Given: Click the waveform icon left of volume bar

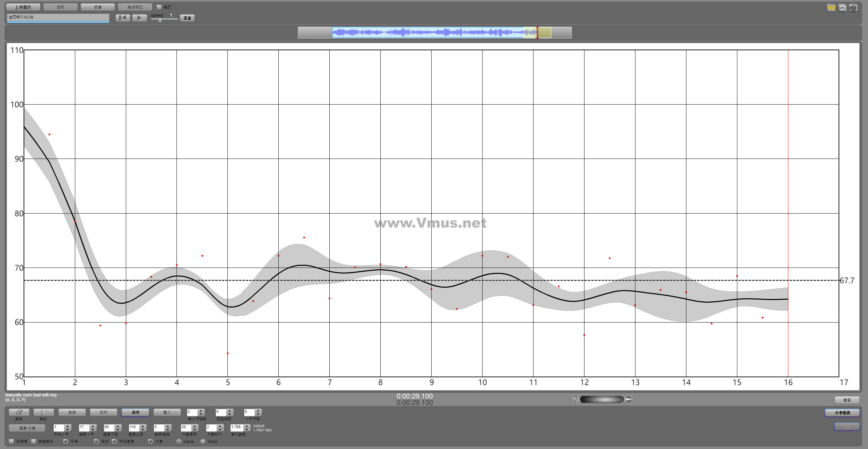Looking at the screenshot, I should click(x=576, y=399).
